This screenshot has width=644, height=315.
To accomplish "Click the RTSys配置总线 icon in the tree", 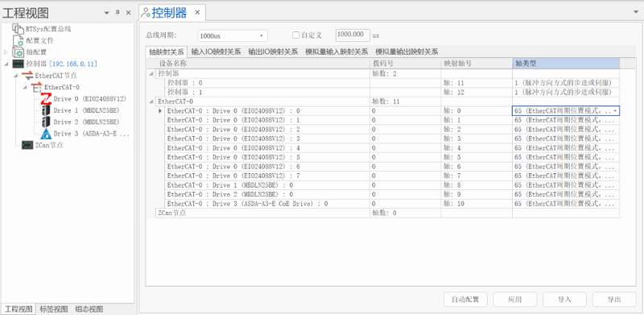I will point(18,29).
